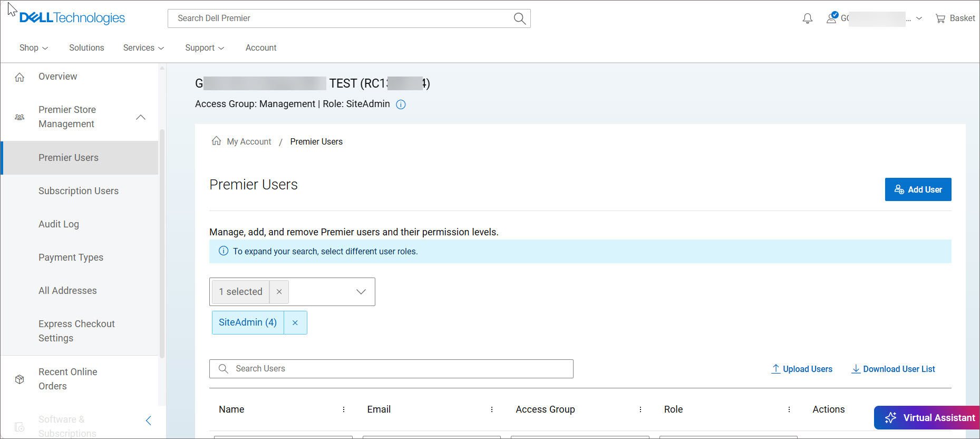Click the Add User button
The height and width of the screenshot is (439, 980).
click(918, 189)
